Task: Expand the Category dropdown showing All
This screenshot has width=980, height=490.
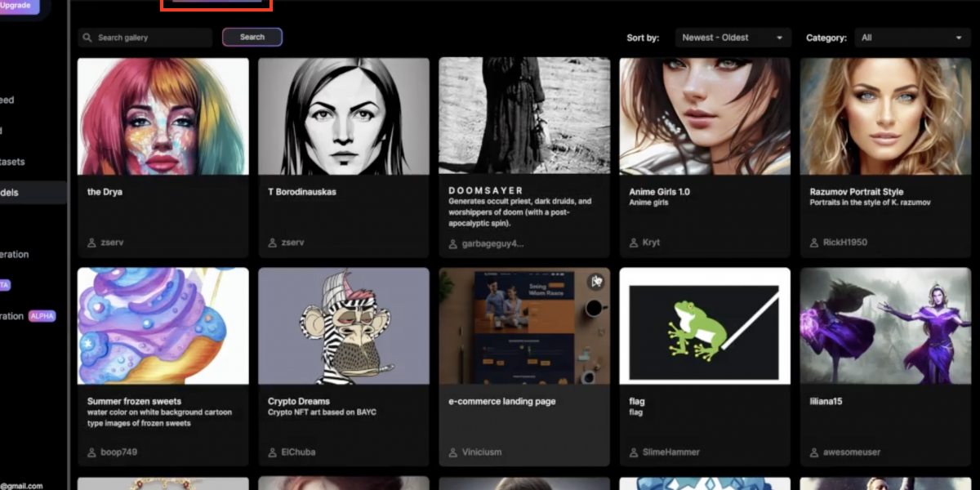Action: (911, 38)
